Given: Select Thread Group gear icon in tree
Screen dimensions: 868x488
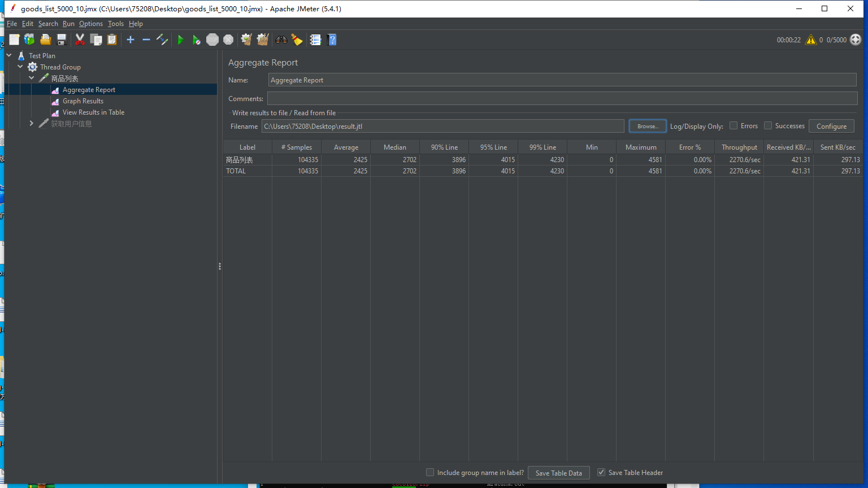Looking at the screenshot, I should 33,67.
